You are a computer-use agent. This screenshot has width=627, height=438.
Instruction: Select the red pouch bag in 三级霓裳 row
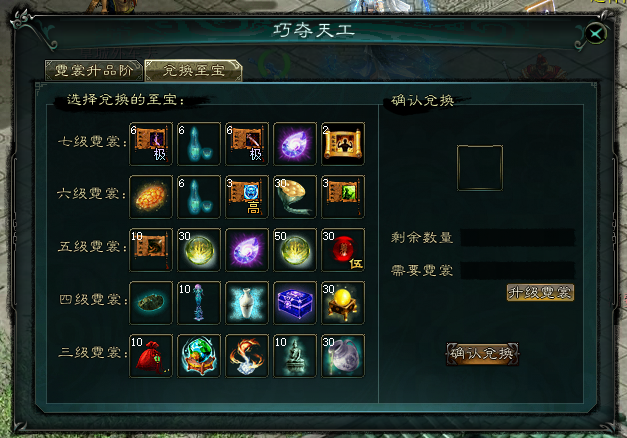[x=151, y=356]
